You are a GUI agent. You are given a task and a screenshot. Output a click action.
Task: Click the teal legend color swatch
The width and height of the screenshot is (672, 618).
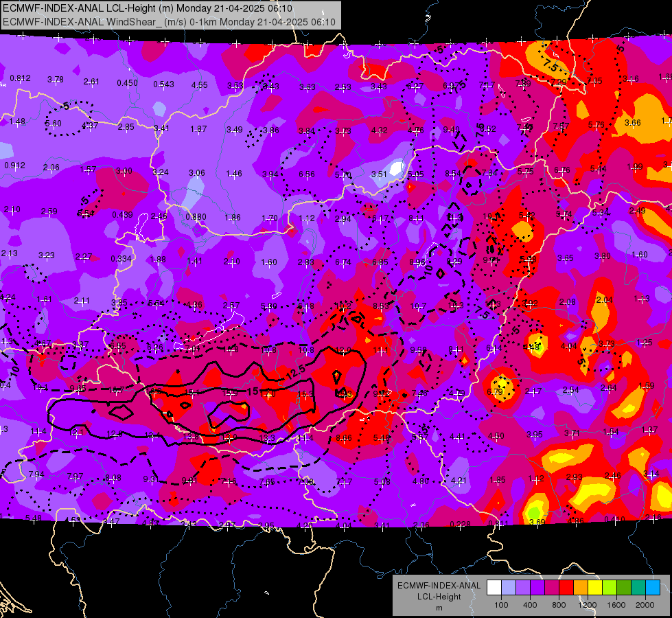pos(638,588)
